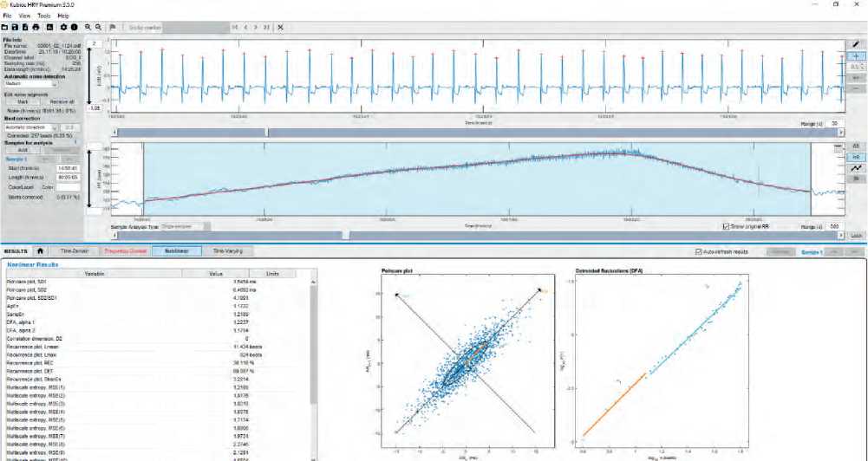
Task: Click the minus remove tool beside ECG plot
Action: (x=856, y=88)
